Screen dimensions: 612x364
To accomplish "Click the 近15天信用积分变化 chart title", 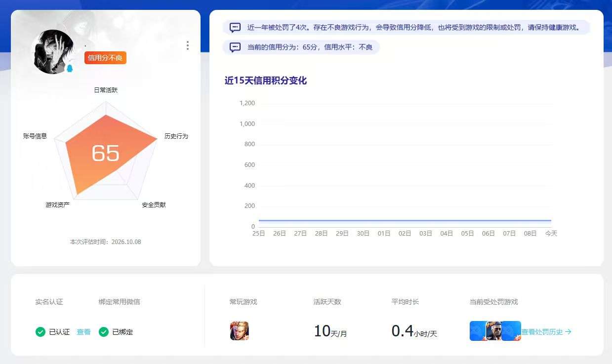I will pyautogui.click(x=266, y=81).
